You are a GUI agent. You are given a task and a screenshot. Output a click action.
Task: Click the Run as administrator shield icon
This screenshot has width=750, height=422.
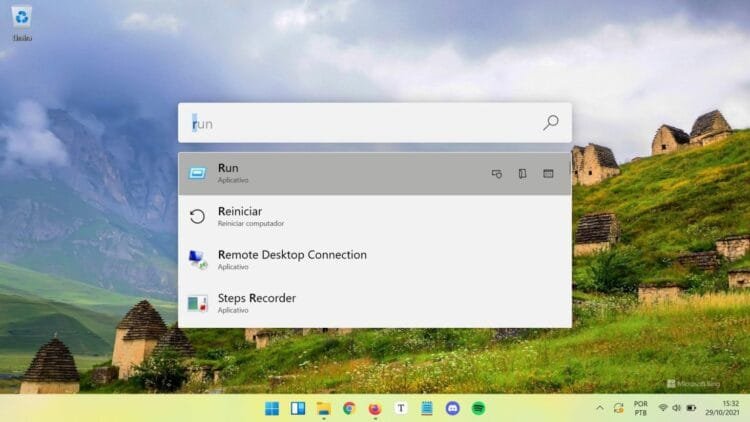coord(497,174)
